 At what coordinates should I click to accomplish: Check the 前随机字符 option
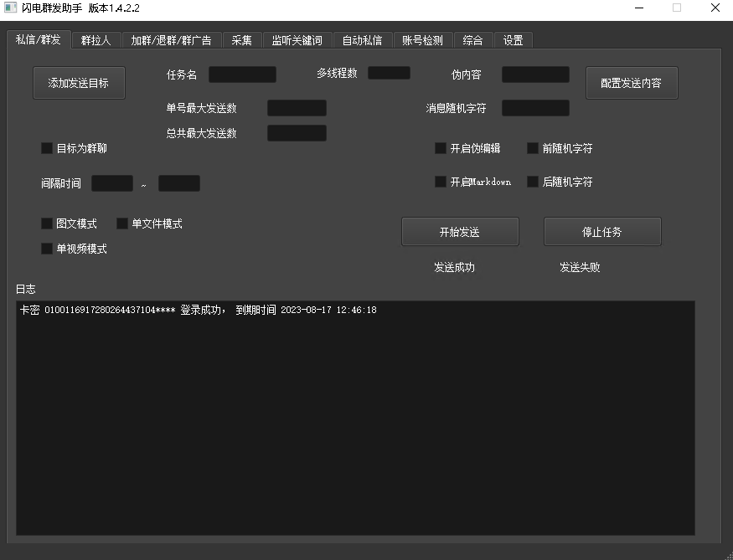tap(533, 148)
